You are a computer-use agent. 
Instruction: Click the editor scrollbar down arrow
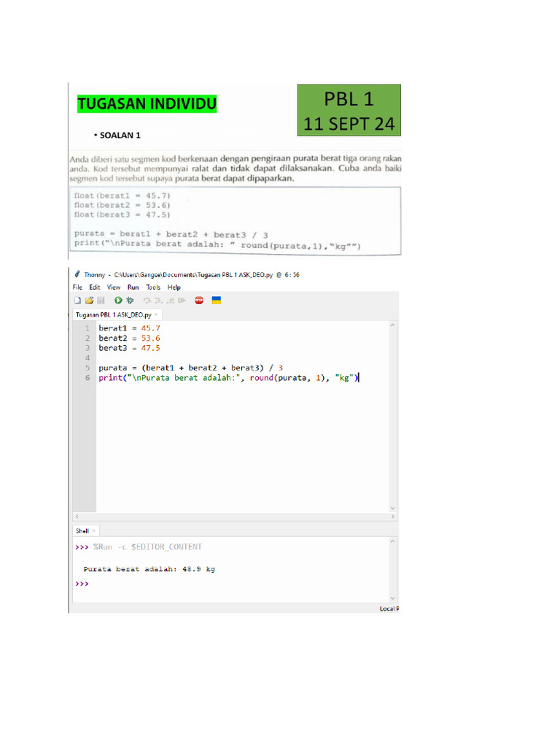coord(393,508)
